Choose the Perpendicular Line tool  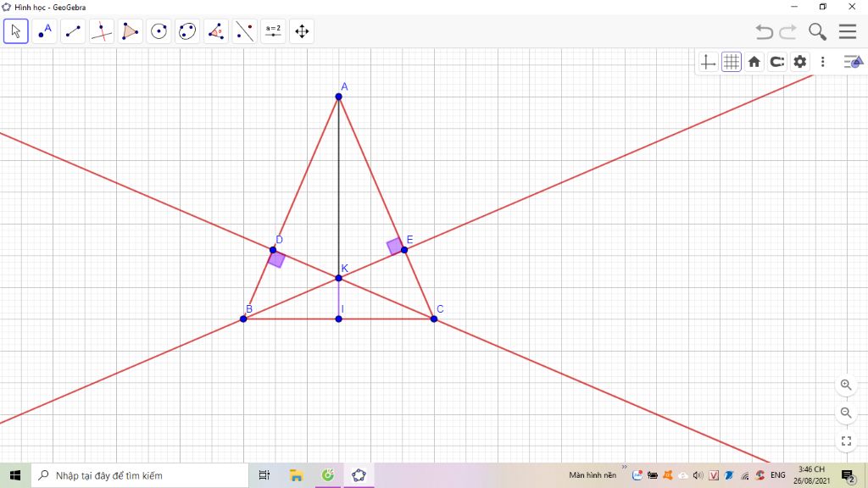tap(102, 31)
